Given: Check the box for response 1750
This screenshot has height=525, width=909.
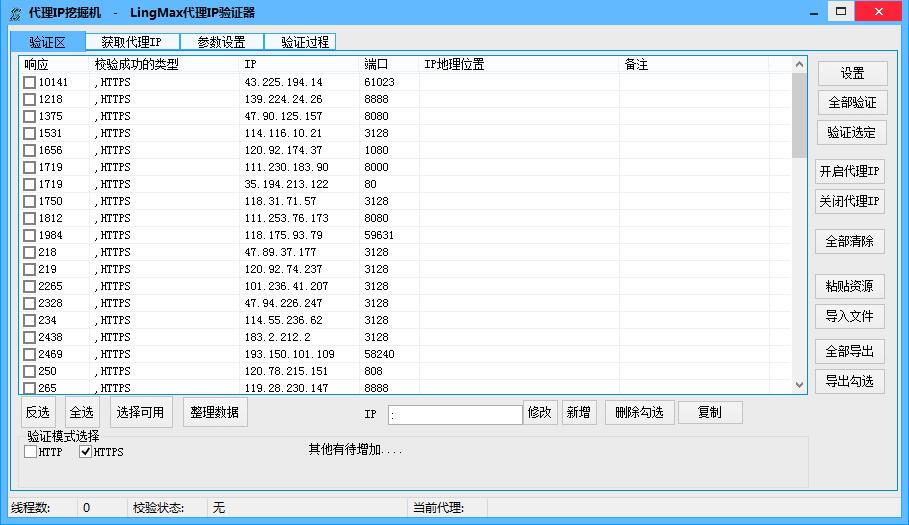Looking at the screenshot, I should [30, 201].
